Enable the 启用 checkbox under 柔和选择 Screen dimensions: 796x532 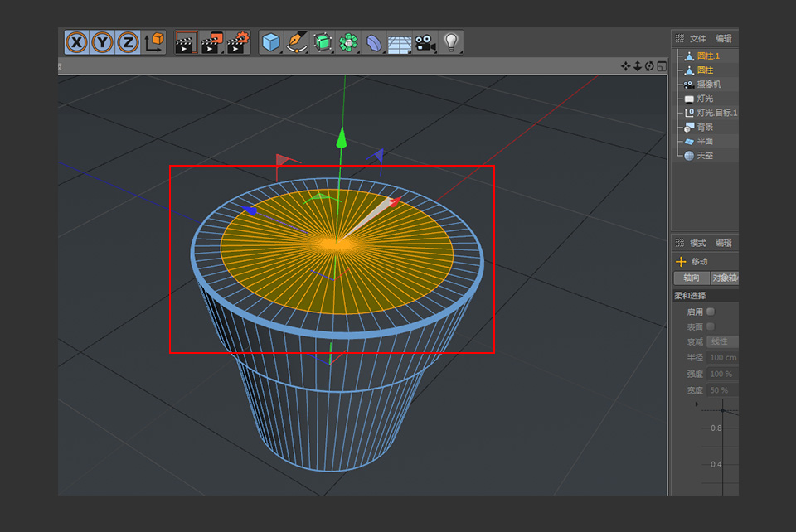711,312
